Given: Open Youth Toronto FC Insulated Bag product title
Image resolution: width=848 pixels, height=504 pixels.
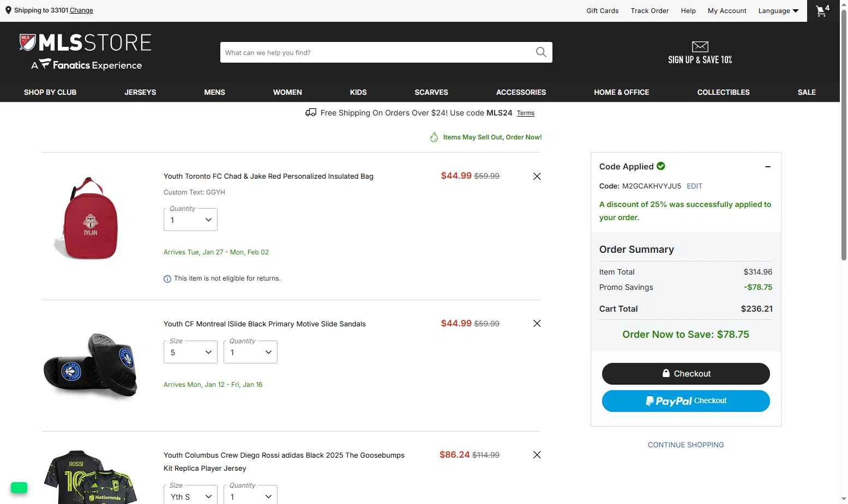Looking at the screenshot, I should [268, 177].
